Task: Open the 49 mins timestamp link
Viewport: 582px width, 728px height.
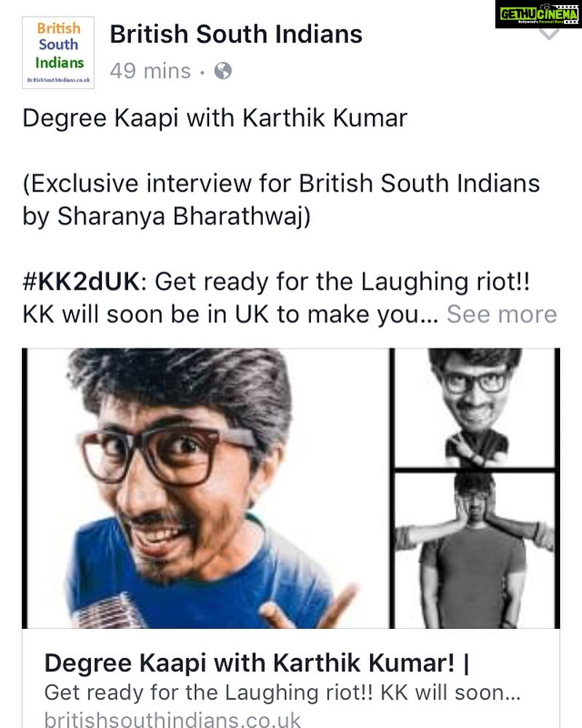Action: pos(150,71)
